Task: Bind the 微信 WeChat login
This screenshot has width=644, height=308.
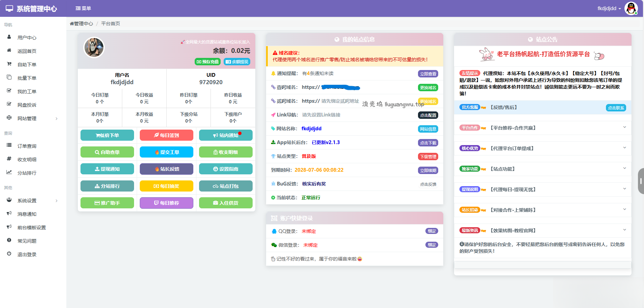Action: click(431, 245)
